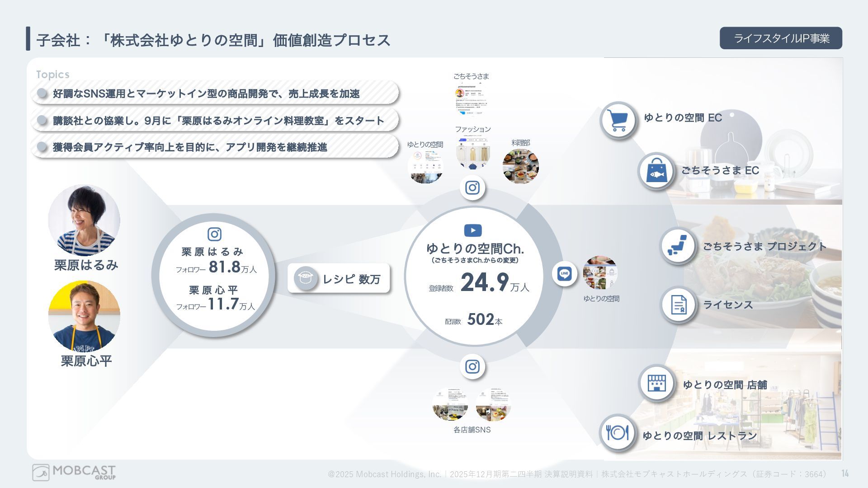Viewport: 868px width, 488px height.
Task: Click the LINE icon
Action: 564,273
